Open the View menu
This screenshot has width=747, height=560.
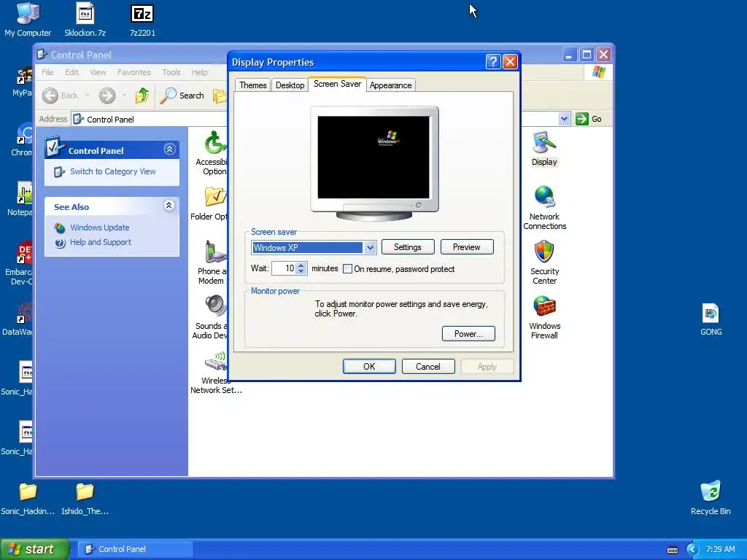pos(98,72)
